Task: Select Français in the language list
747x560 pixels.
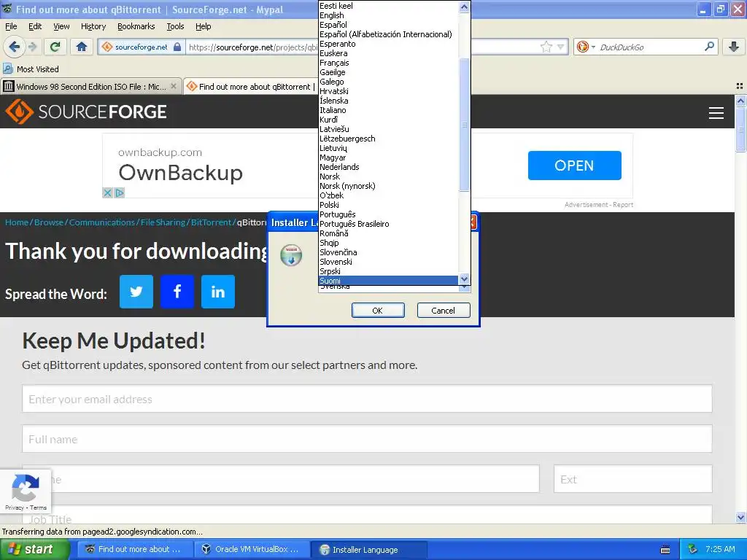Action: click(388, 63)
